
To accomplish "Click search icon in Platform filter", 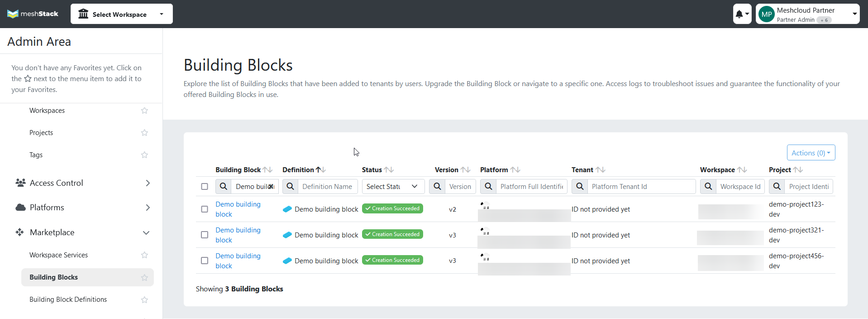I will pos(488,186).
